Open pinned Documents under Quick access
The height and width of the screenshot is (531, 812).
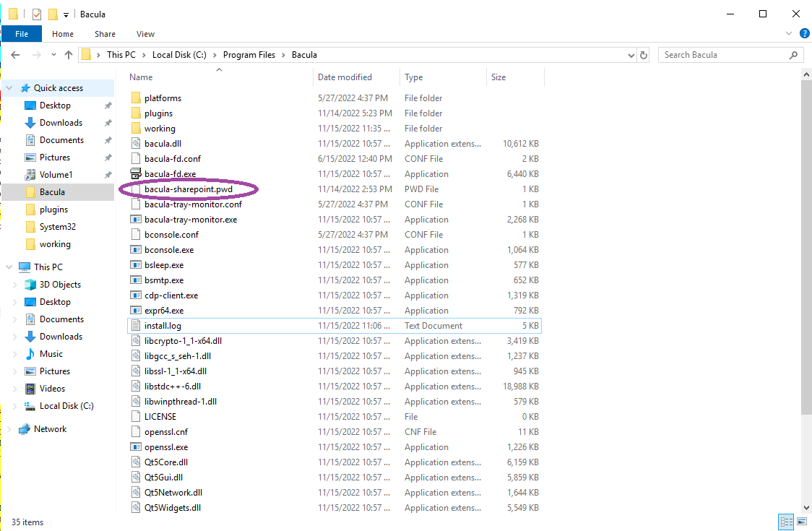(61, 140)
